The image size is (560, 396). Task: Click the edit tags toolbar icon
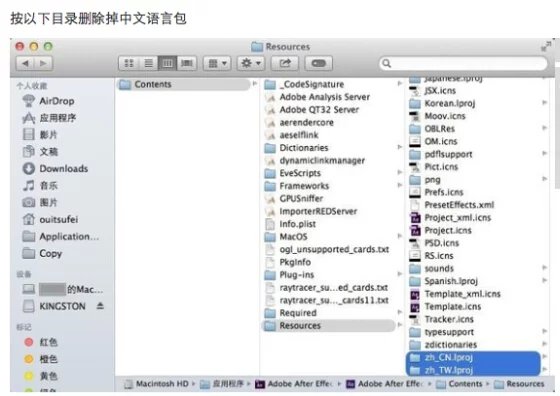coord(319,64)
